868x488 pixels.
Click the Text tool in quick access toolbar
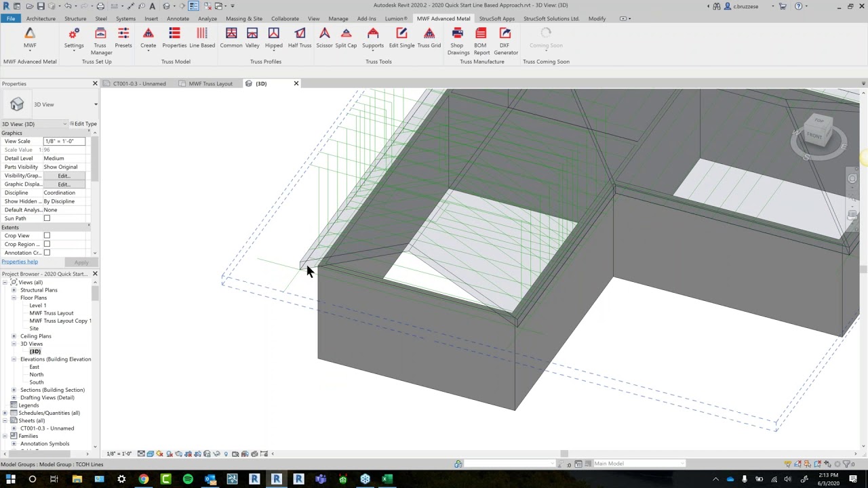(153, 6)
